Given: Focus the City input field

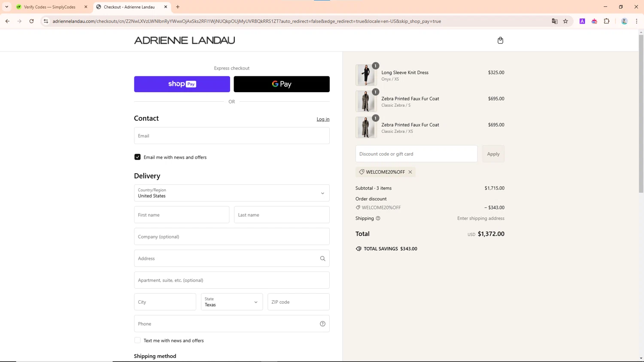Looking at the screenshot, I should coord(165,302).
